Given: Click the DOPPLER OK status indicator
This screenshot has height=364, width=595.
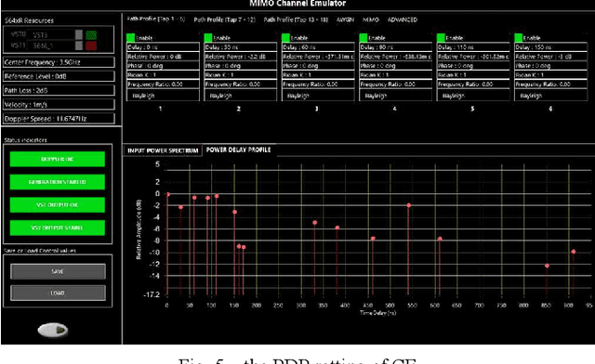Looking at the screenshot, I should point(58,160).
